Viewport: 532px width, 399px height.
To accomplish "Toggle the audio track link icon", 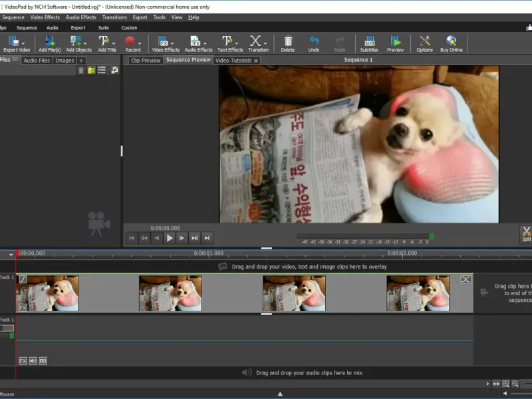I will 43,361.
